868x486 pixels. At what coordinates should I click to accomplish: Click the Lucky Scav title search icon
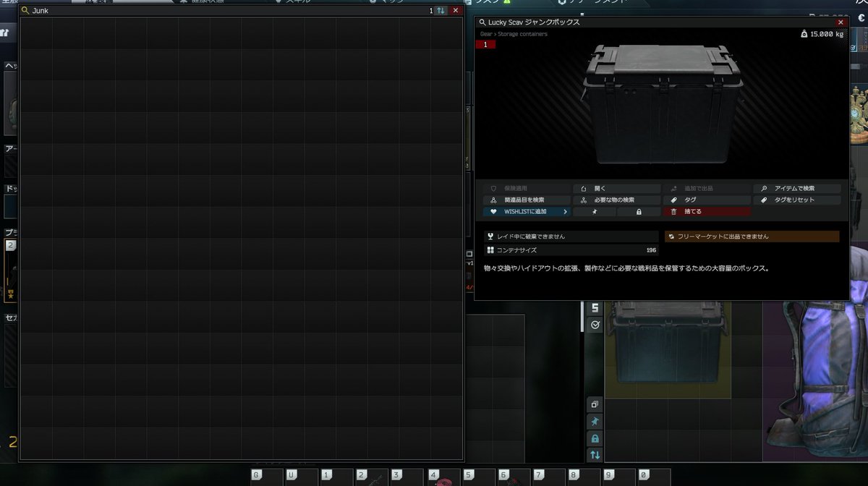tap(482, 22)
